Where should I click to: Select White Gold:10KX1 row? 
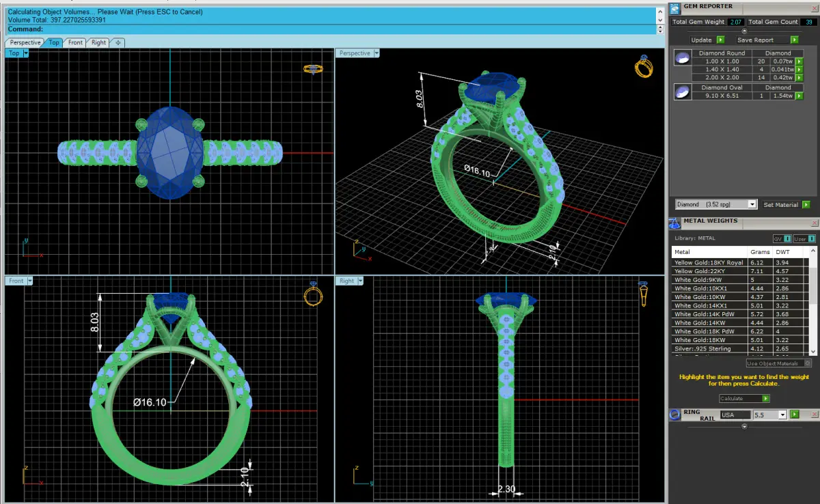click(x=740, y=289)
